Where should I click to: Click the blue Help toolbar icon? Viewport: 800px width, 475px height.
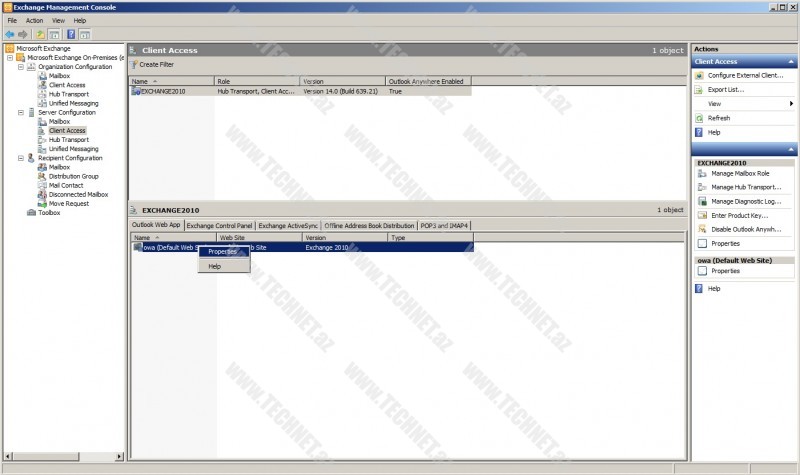tap(71, 34)
